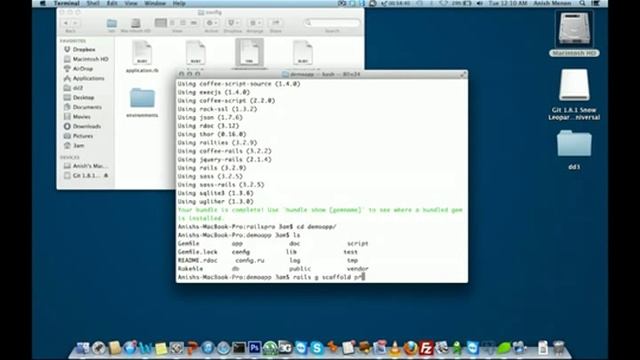640x360 pixels.
Task: Switch Finder to column view
Action: tap(183, 23)
